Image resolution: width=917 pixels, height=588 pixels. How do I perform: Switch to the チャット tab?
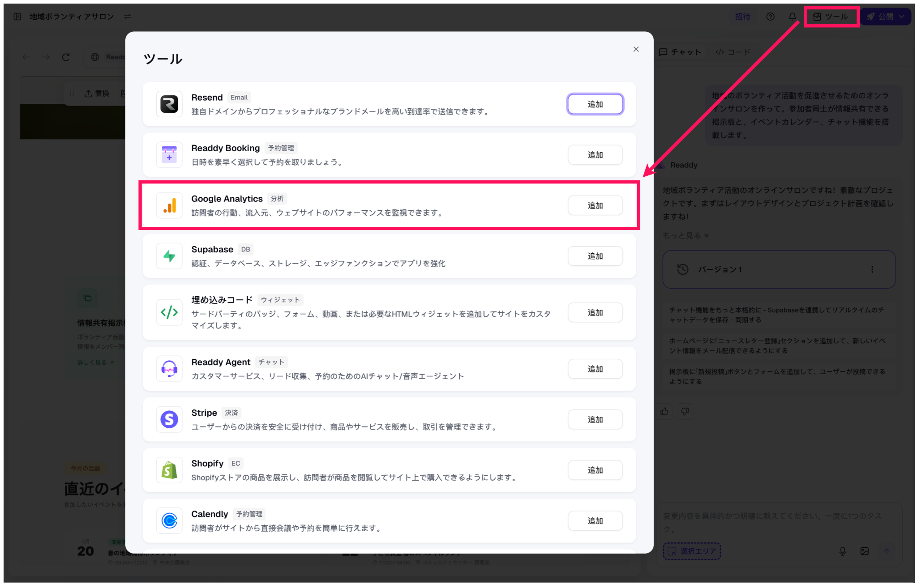(x=680, y=52)
